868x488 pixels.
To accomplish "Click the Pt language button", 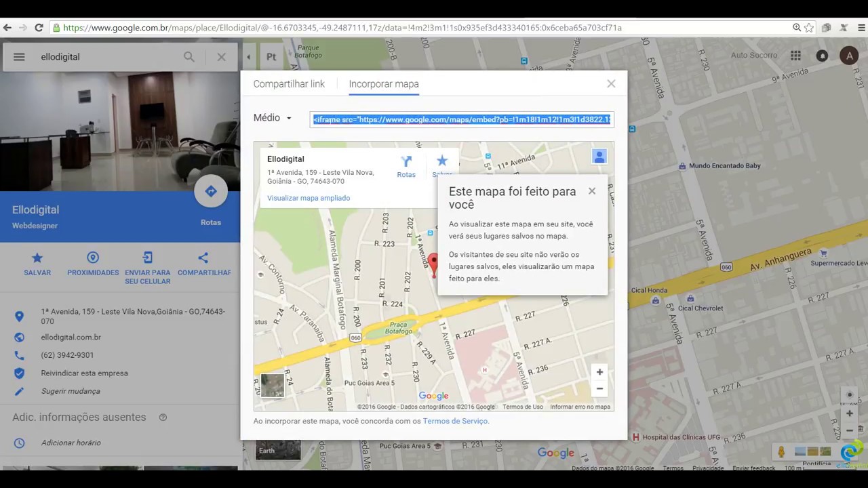I will click(x=271, y=57).
